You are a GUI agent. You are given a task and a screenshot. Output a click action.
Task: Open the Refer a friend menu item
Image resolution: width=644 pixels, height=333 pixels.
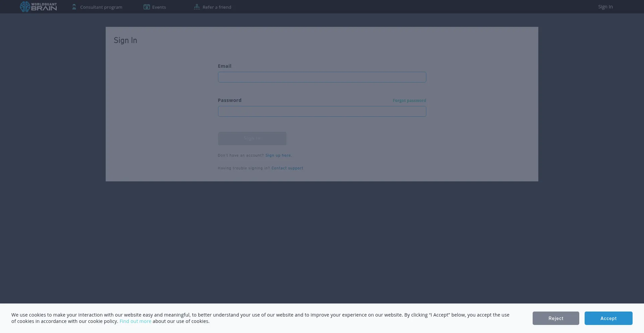(x=213, y=7)
